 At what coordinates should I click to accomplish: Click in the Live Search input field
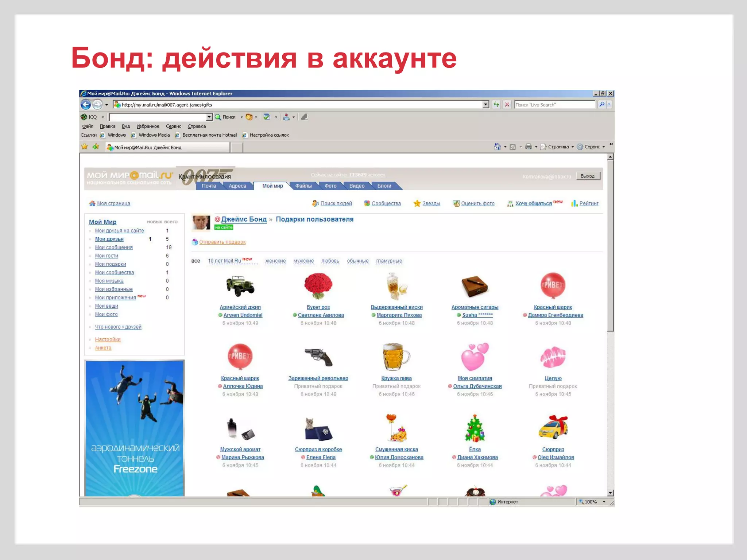tap(555, 105)
